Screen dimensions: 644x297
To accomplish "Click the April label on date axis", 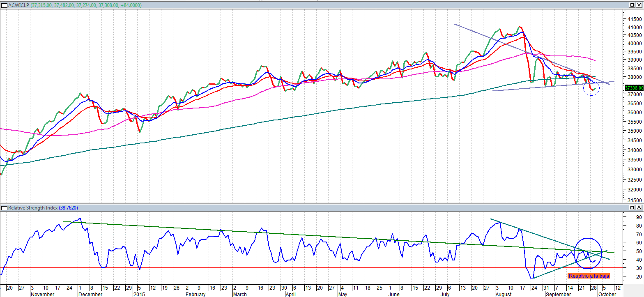I will click(x=290, y=294).
